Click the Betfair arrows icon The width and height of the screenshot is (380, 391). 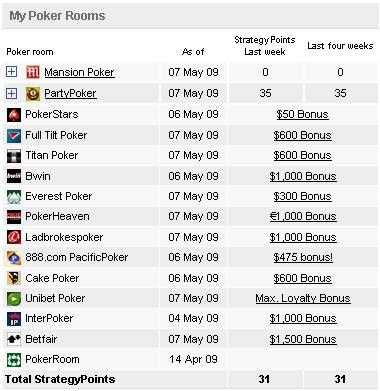pos(14,339)
